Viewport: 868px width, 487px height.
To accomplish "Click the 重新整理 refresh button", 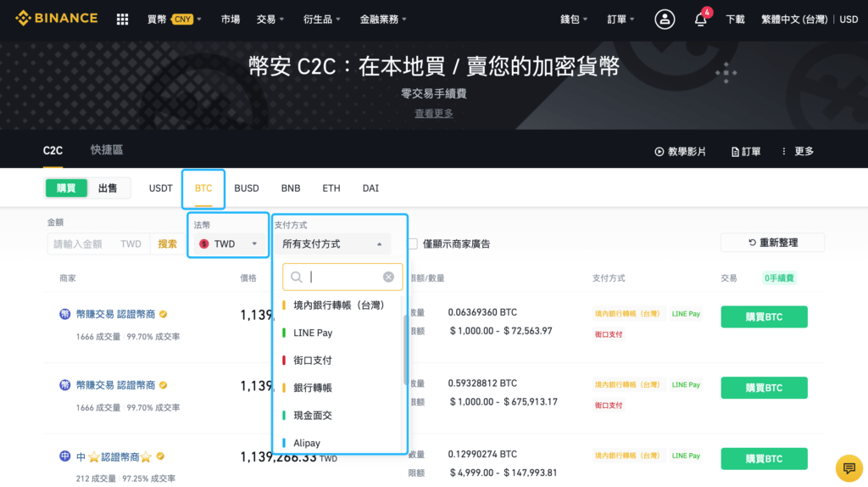I will pos(772,243).
